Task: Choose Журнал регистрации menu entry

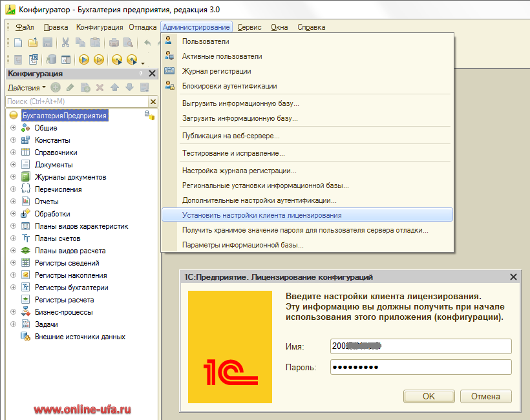Action: 307,71
